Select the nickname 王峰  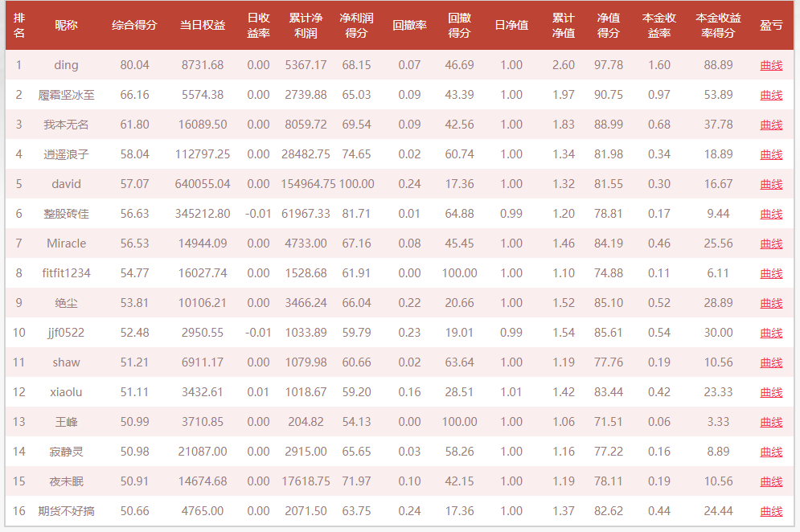click(x=66, y=422)
